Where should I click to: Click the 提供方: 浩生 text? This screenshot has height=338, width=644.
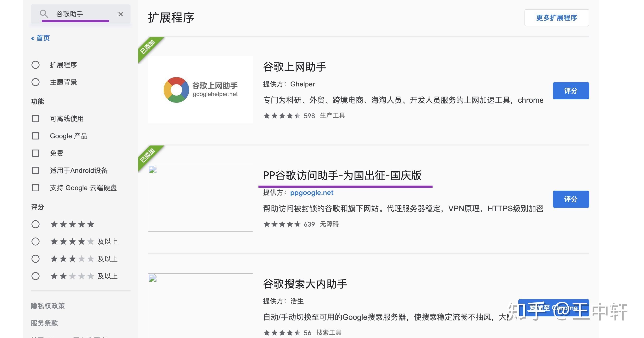pyautogui.click(x=284, y=301)
